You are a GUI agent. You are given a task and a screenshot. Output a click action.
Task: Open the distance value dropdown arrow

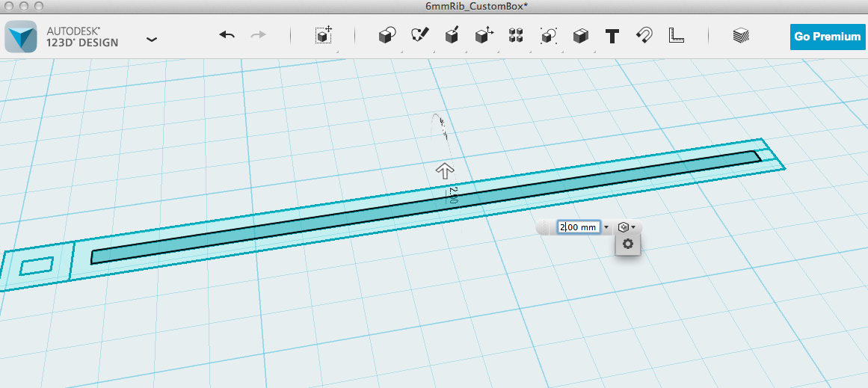pos(606,227)
